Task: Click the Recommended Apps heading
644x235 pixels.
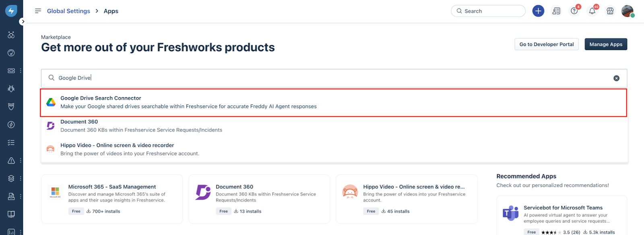Action: 526,176
